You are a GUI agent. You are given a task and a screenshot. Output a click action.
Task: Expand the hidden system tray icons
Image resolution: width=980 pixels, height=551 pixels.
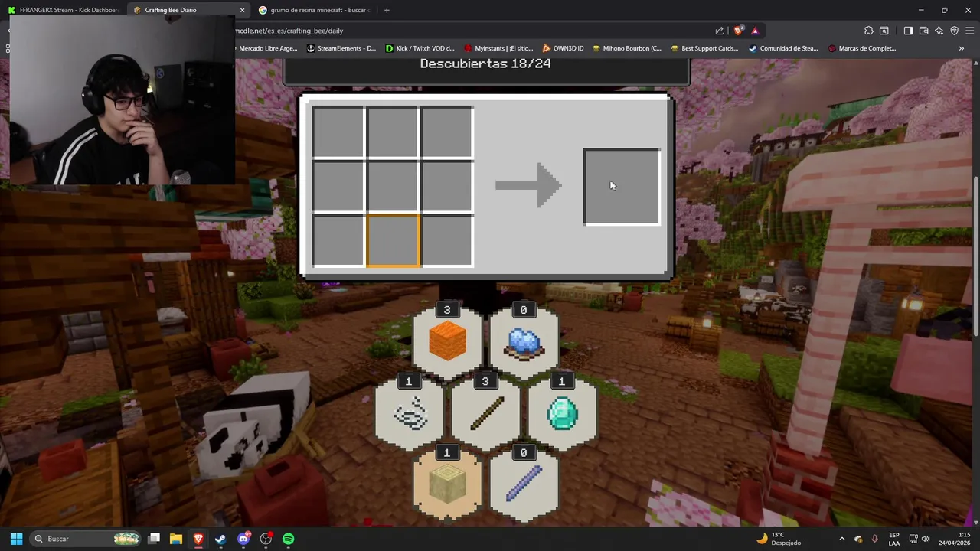pos(841,539)
